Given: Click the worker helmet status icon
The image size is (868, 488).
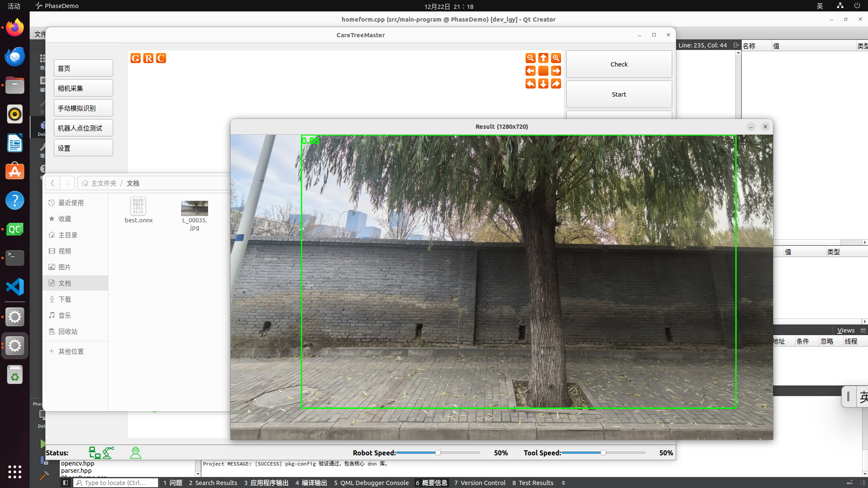Looking at the screenshot, I should tap(136, 453).
